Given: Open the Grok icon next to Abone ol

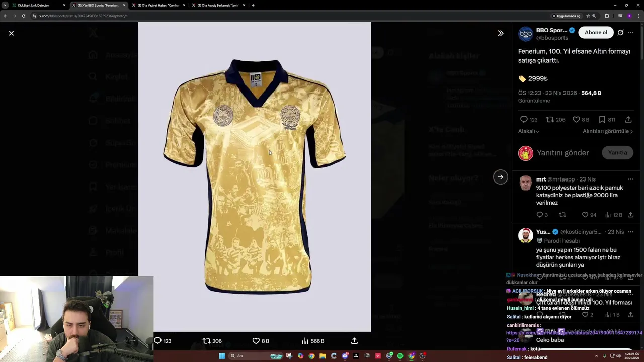Looking at the screenshot, I should tap(620, 32).
